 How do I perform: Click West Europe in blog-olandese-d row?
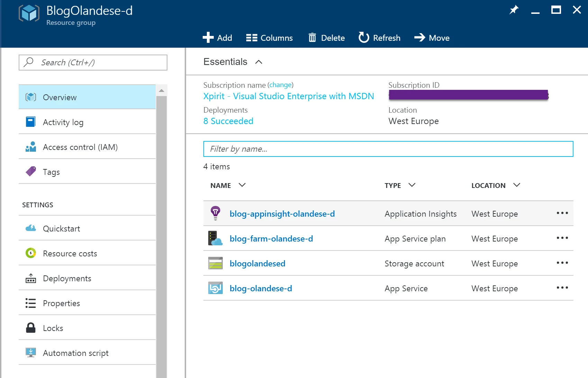click(x=495, y=289)
